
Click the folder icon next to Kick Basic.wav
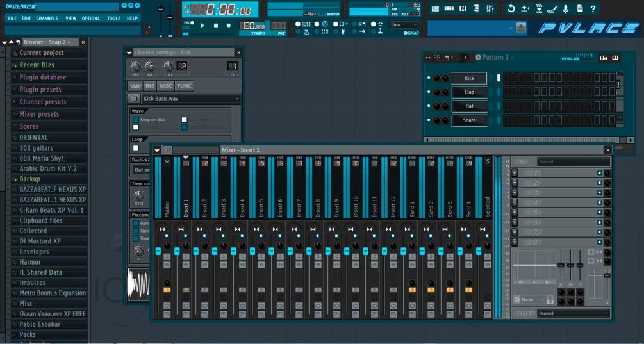pos(133,99)
